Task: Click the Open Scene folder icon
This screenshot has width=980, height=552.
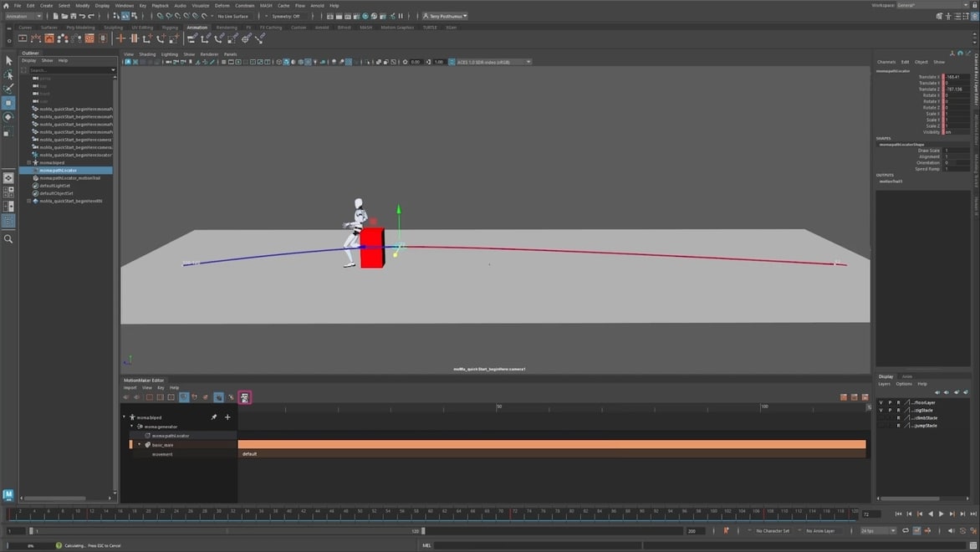Action: [64, 16]
